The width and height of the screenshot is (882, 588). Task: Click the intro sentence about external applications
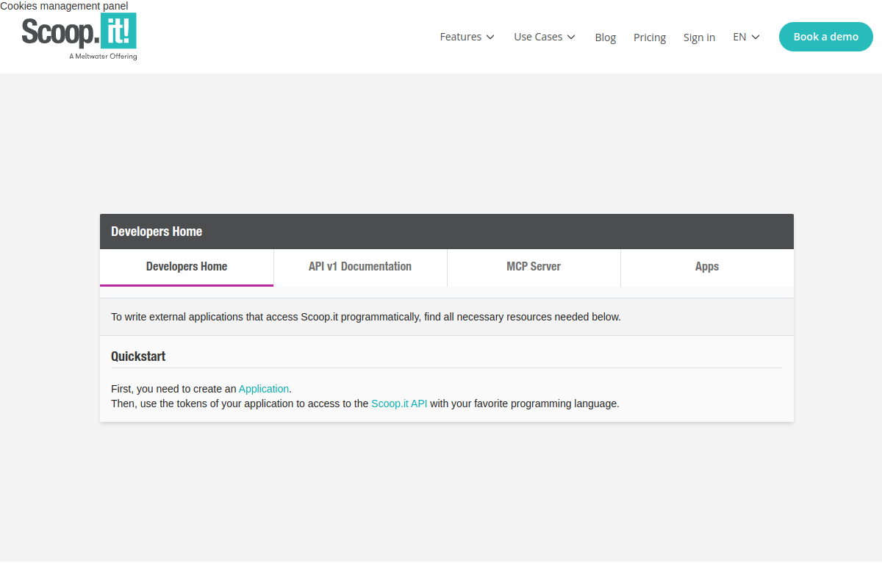[366, 317]
